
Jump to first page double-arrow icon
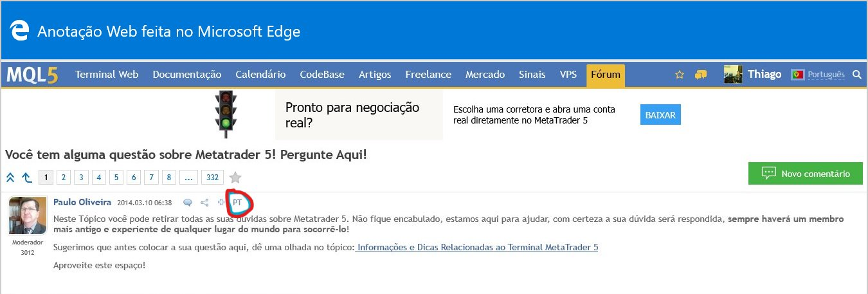click(x=10, y=177)
